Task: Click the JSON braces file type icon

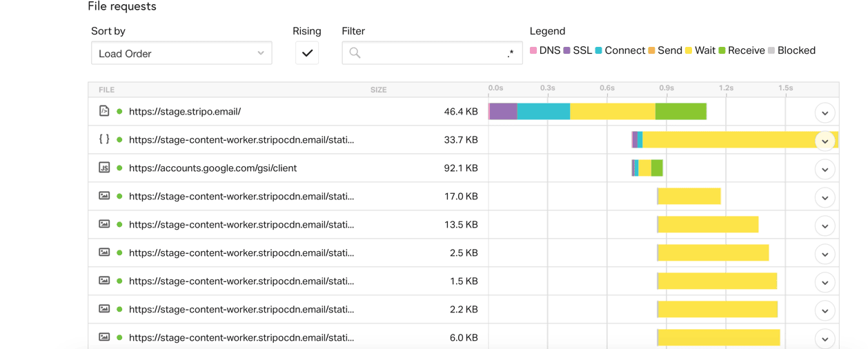Action: pyautogui.click(x=104, y=139)
